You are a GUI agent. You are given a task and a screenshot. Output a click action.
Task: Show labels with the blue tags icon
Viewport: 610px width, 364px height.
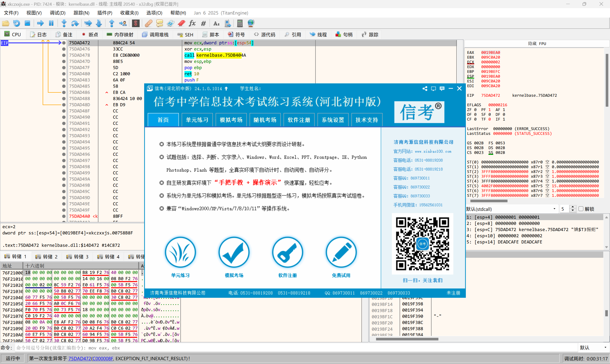coord(170,23)
